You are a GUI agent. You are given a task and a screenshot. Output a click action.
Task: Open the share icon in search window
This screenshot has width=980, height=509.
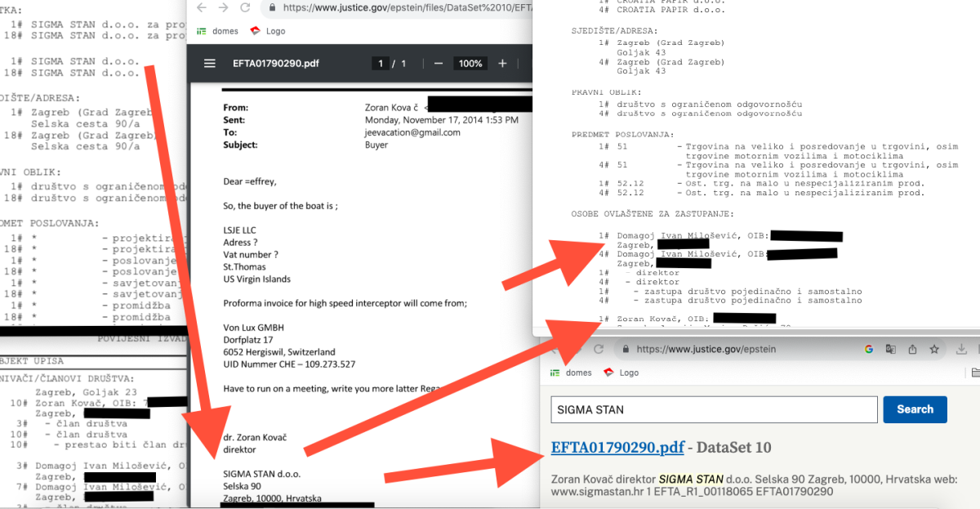click(911, 349)
